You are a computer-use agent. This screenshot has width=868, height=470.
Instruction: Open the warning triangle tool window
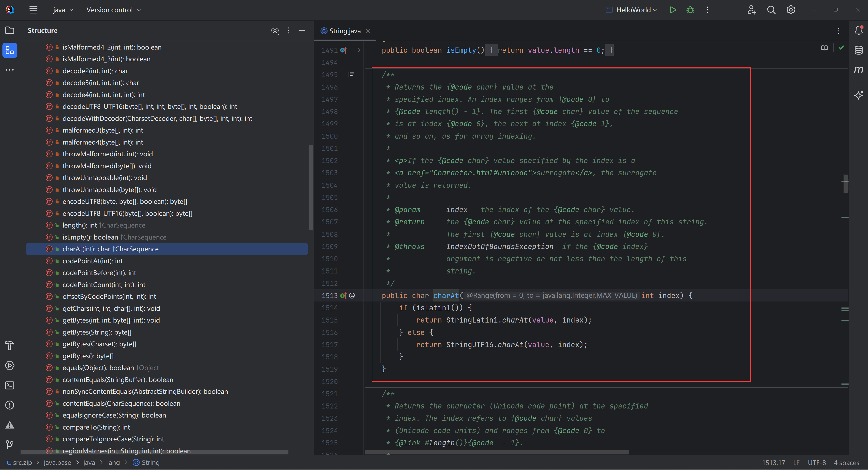coord(10,425)
